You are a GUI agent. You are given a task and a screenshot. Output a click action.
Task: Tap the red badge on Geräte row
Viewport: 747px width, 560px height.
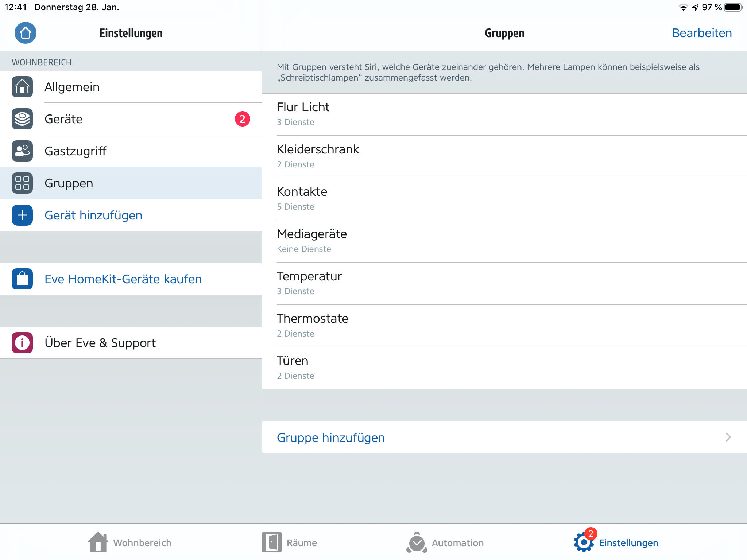[x=242, y=119]
